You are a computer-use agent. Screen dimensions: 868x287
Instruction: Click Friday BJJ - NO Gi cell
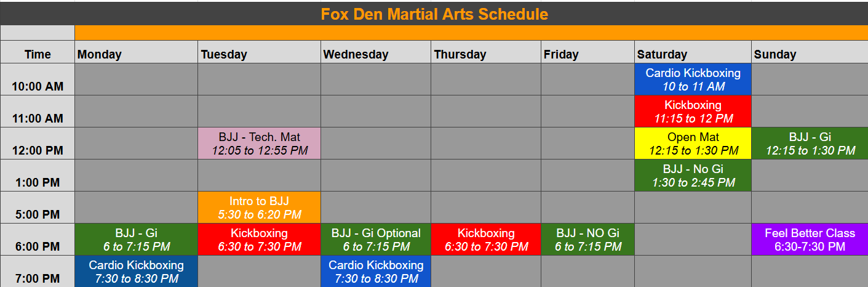tap(587, 240)
